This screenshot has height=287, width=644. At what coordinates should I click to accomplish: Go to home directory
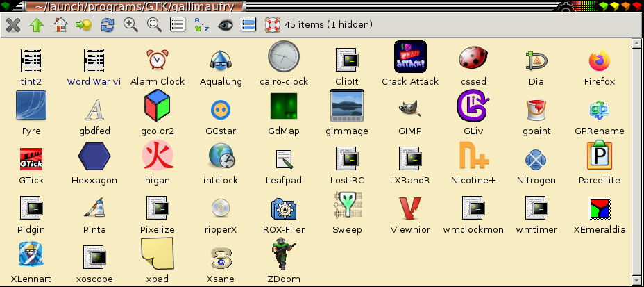pos(60,25)
